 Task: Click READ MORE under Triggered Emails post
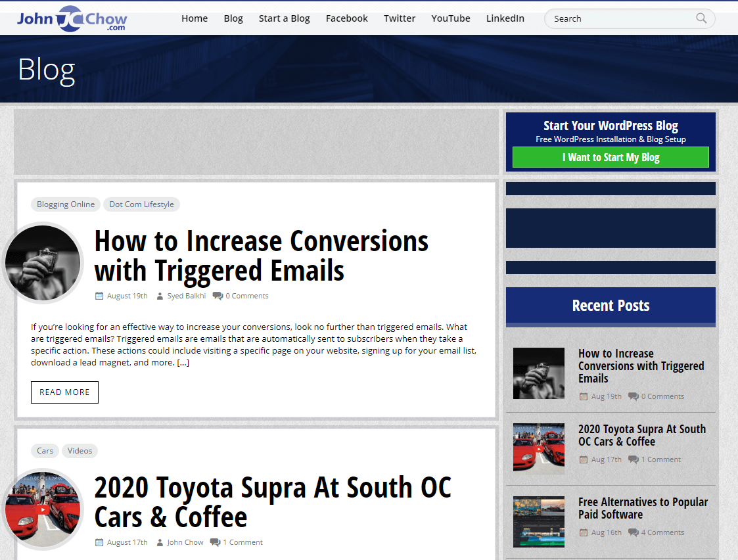tap(64, 392)
